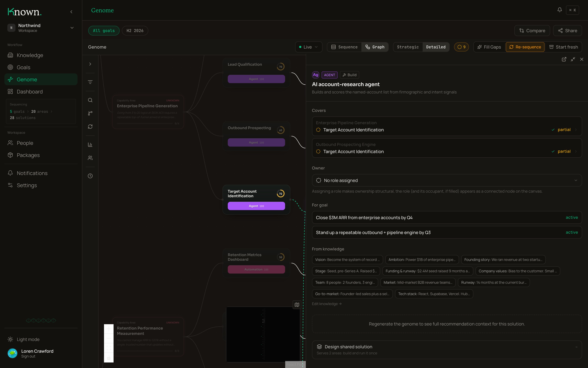This screenshot has height=368, width=588.
Task: Expand the Northwind workspace switcher
Action: (41, 28)
